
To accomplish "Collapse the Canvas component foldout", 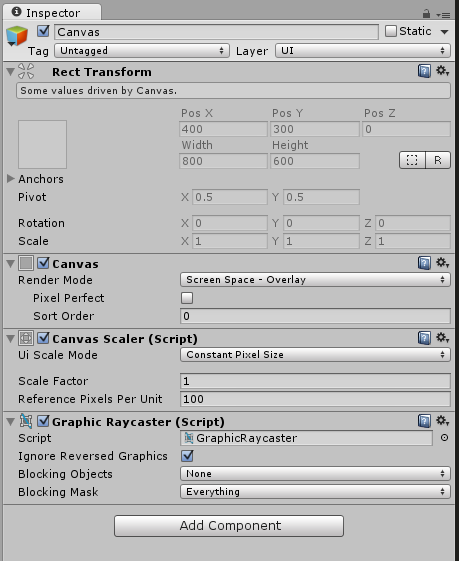I will coord(11,264).
